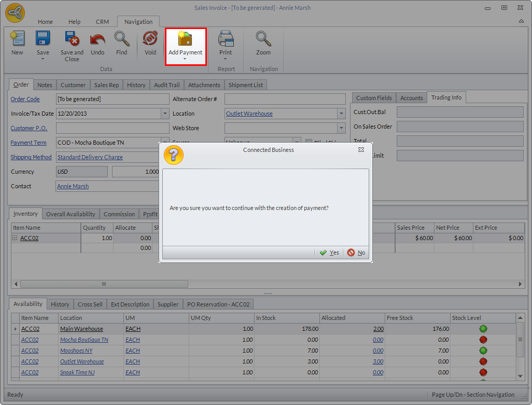Open the Find tool

(x=121, y=39)
